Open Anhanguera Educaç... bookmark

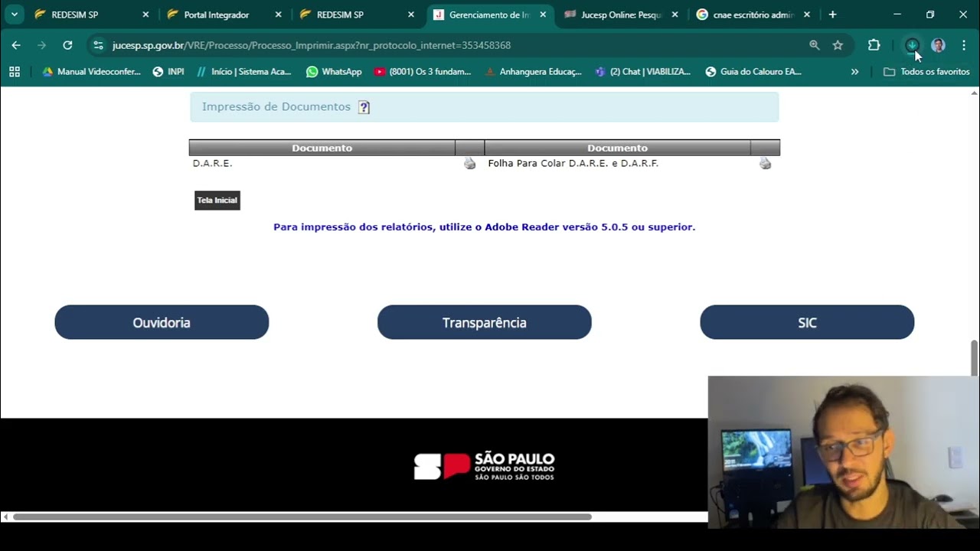click(534, 72)
